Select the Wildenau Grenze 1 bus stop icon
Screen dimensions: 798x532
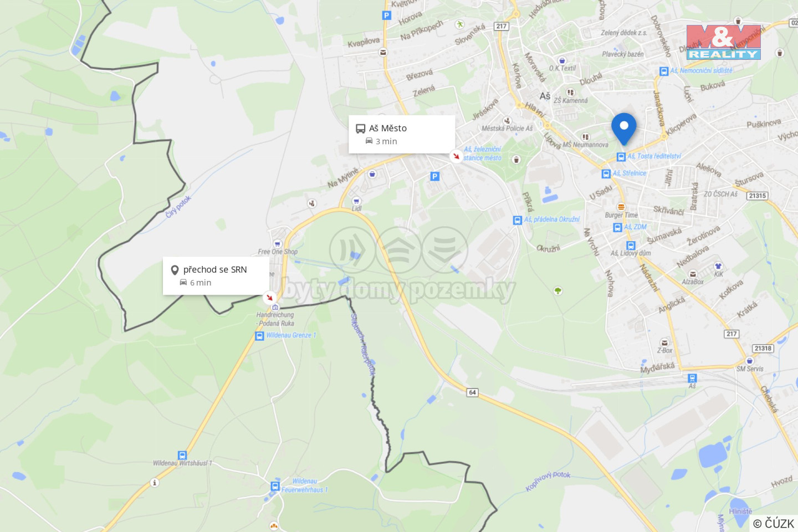[x=259, y=336]
